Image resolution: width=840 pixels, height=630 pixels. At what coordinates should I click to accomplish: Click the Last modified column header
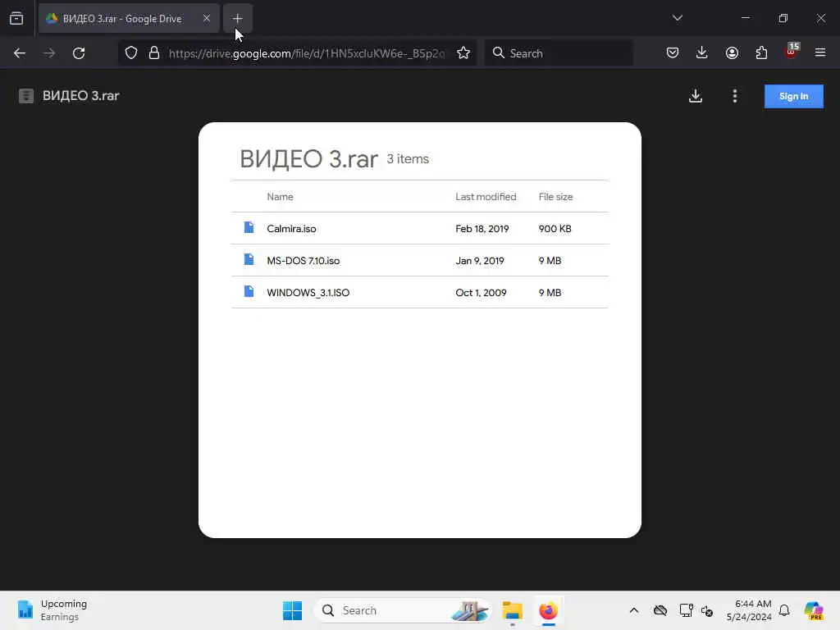coord(486,197)
